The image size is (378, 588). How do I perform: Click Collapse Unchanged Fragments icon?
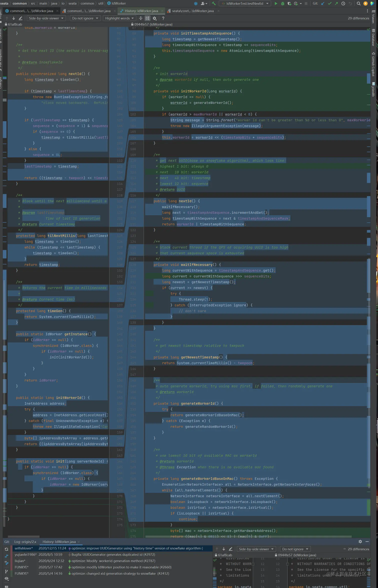[x=141, y=18]
